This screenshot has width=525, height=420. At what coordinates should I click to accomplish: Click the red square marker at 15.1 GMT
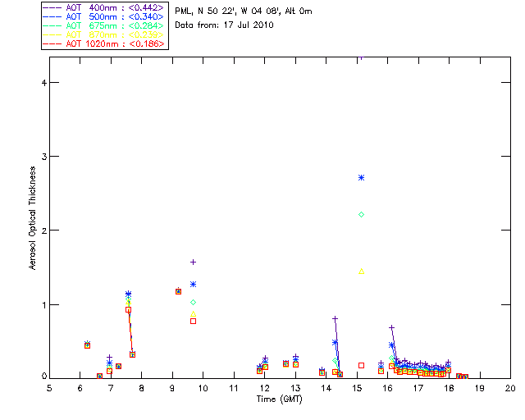coord(361,365)
